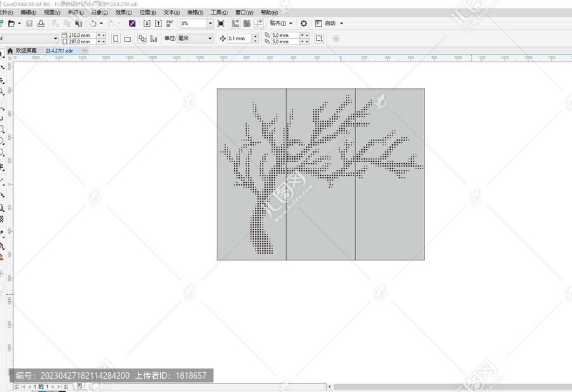
Task: Click the Redo arrow icon
Action: pyautogui.click(x=111, y=24)
